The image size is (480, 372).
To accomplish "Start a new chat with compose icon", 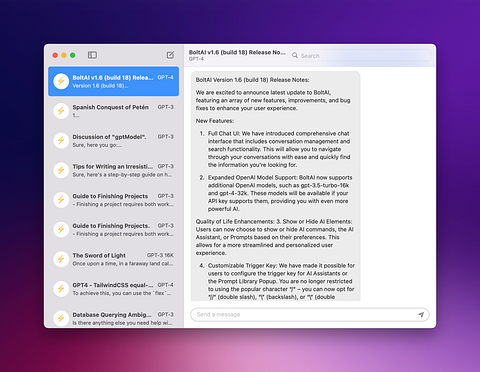I will click(x=170, y=55).
